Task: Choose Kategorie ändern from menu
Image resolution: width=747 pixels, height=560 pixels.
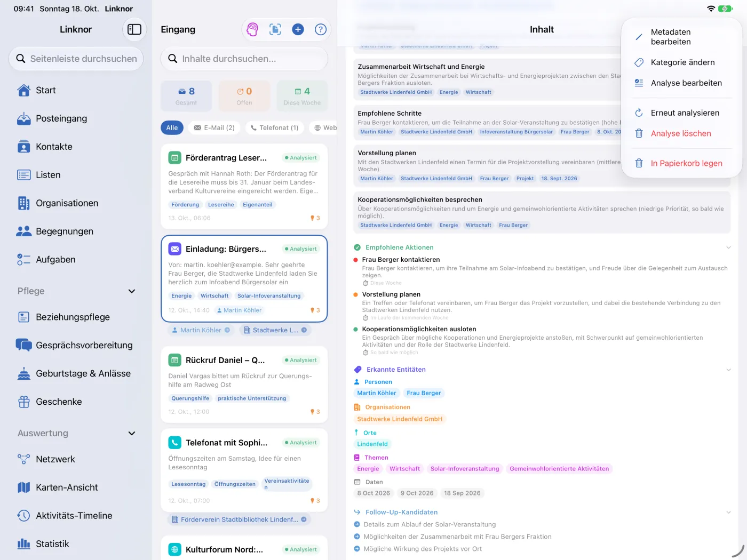Action: coord(682,62)
